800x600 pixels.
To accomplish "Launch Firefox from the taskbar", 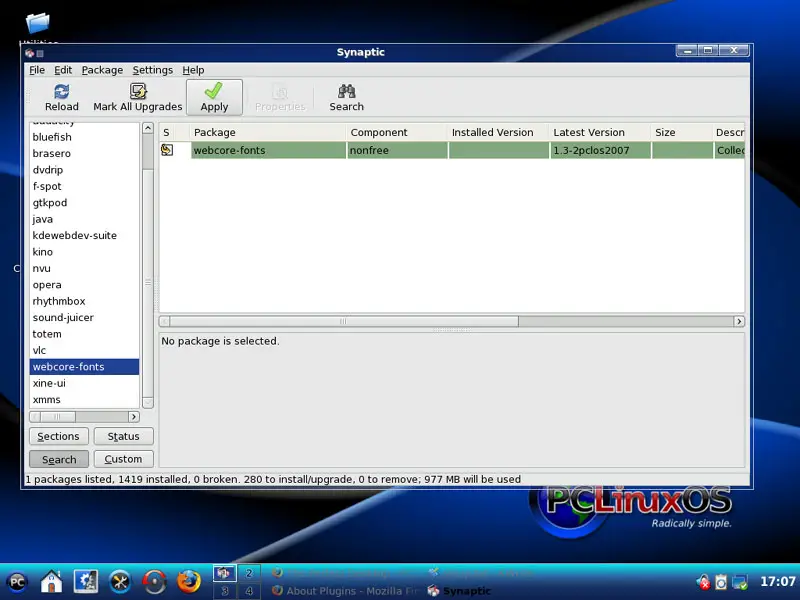I will [188, 581].
